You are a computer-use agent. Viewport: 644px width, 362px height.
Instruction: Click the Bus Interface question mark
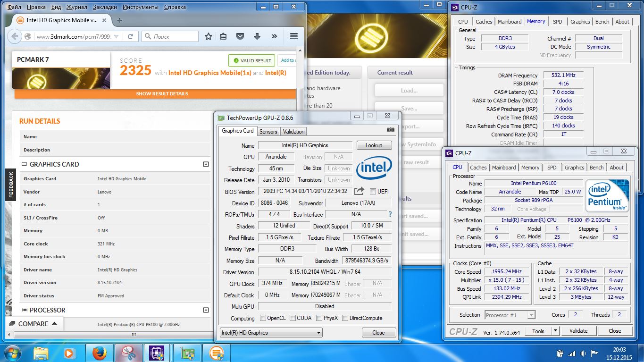[x=390, y=214]
